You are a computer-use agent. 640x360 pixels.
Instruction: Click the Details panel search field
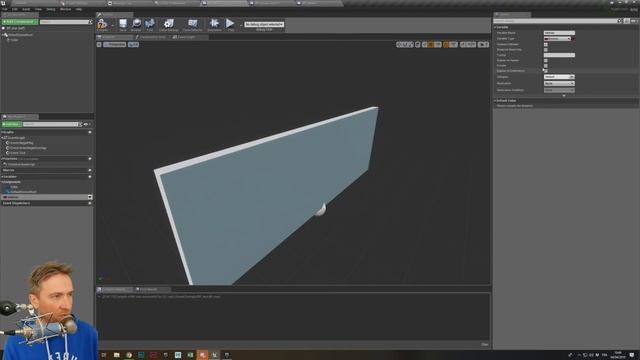557,21
